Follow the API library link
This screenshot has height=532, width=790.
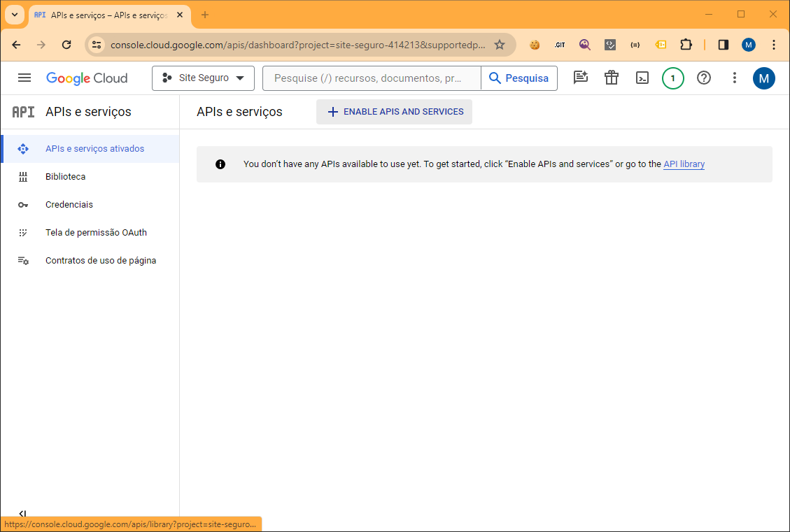684,164
